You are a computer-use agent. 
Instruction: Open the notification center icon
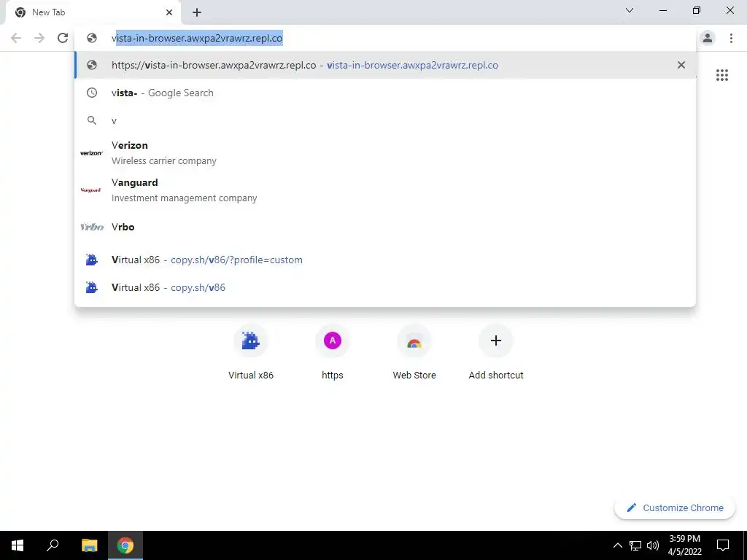click(723, 545)
